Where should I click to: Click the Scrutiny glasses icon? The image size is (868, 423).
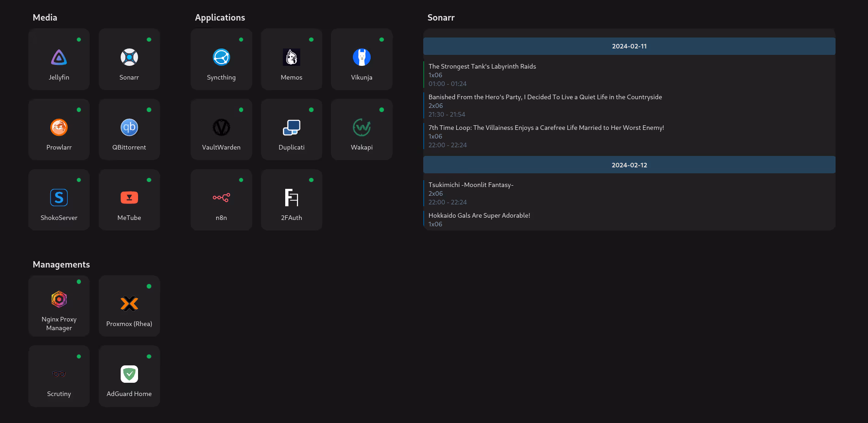(59, 374)
